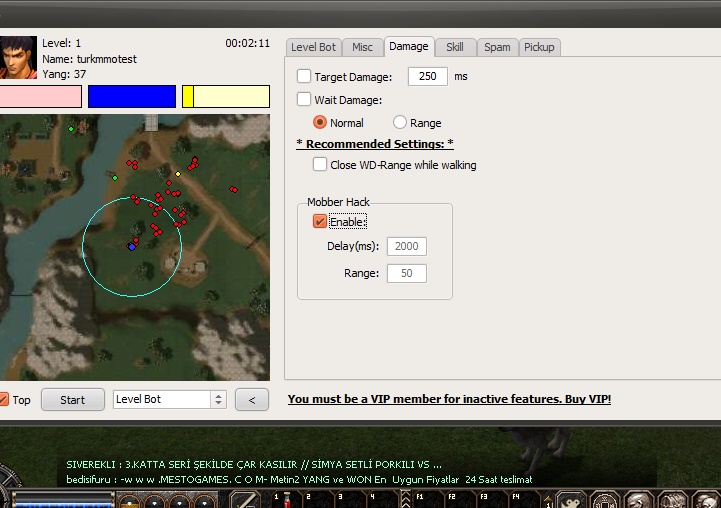
Task: Open the Spam tab
Action: (x=497, y=47)
